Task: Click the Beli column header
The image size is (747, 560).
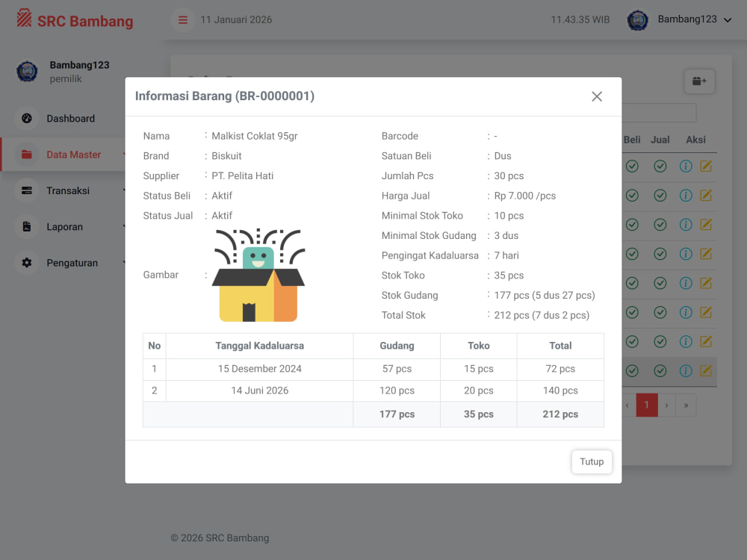Action: pos(632,140)
